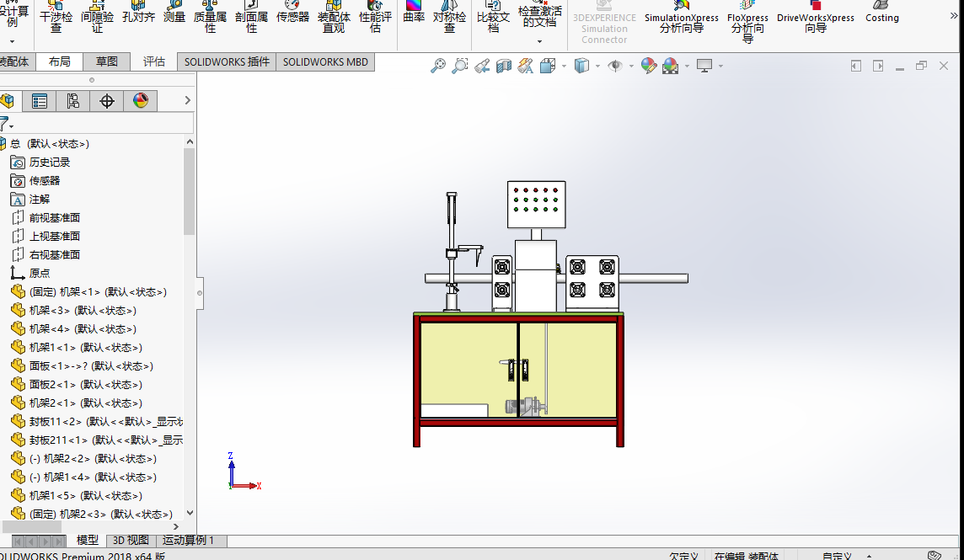Launch the 间隙验证 clearance verification tool
Image resolution: width=964 pixels, height=560 pixels.
click(x=97, y=16)
